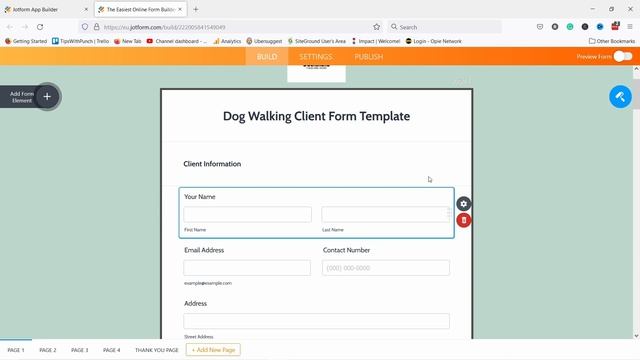Click the Last Name input field
Image resolution: width=640 pixels, height=360 pixels.
pyautogui.click(x=386, y=215)
